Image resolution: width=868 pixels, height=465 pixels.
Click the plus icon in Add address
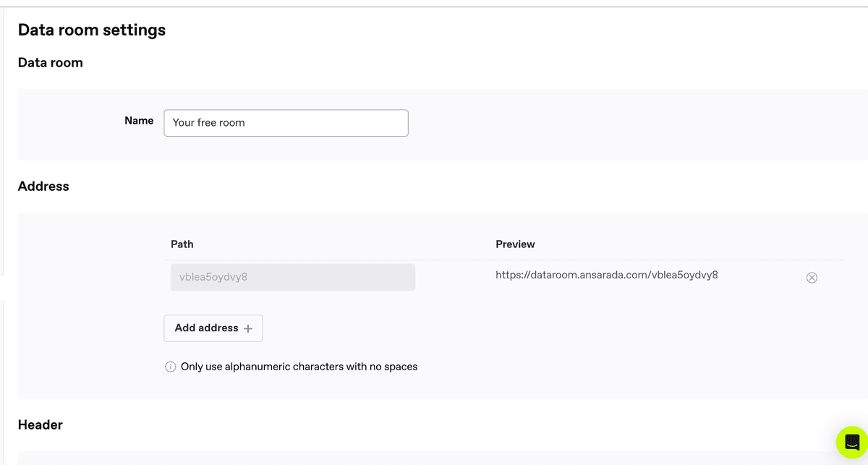click(248, 328)
